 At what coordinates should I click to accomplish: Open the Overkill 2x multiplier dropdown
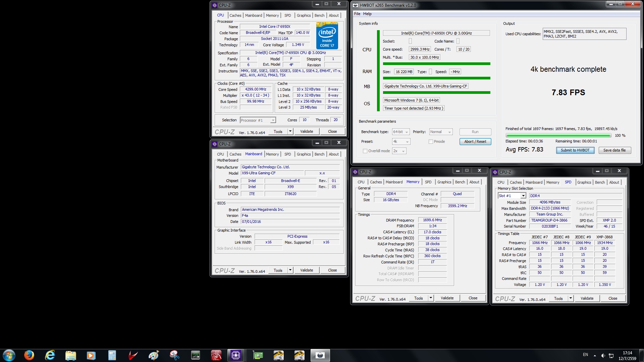click(x=399, y=151)
